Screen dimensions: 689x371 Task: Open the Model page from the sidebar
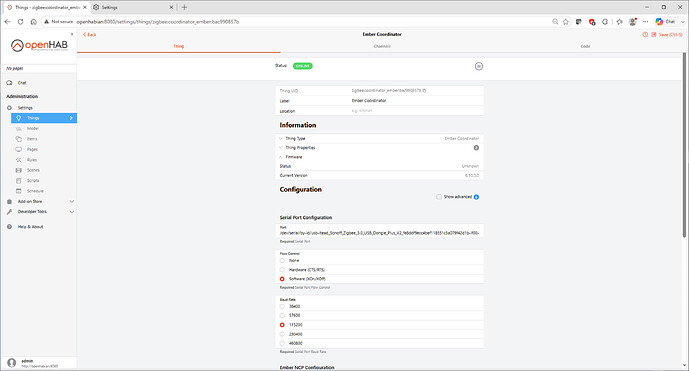(33, 128)
